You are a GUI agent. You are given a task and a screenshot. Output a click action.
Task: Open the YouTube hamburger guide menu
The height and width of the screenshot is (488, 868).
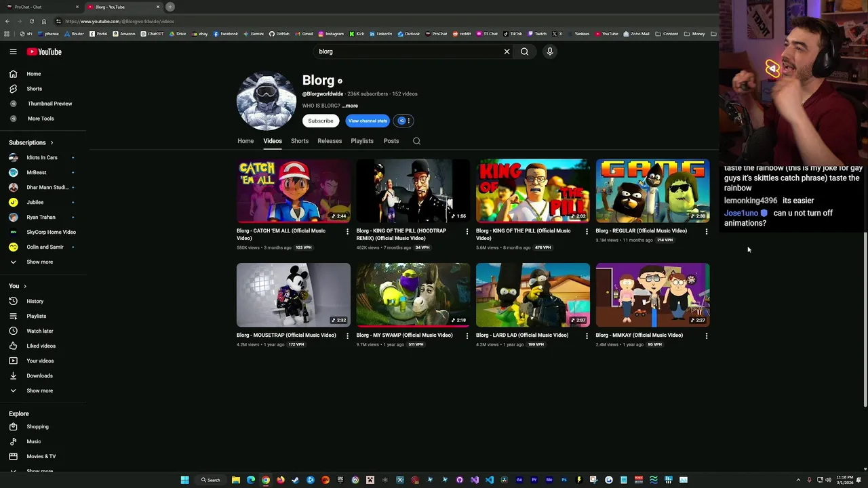[13, 52]
